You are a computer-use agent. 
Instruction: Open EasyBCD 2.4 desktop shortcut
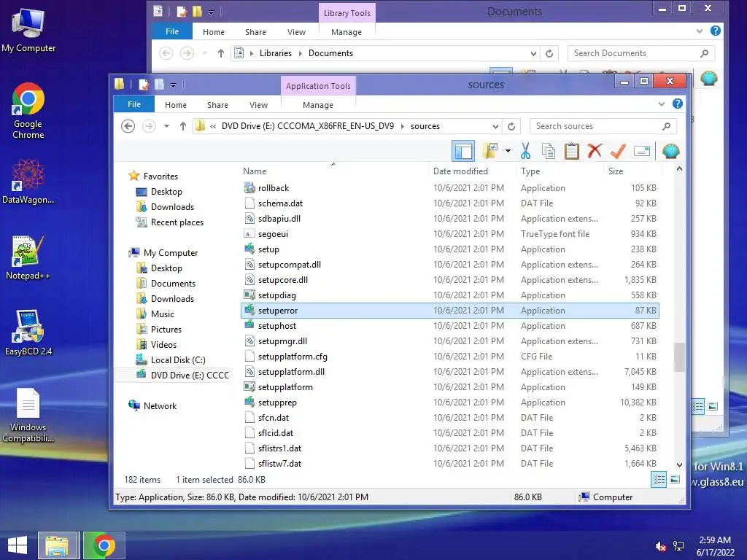pos(28,332)
